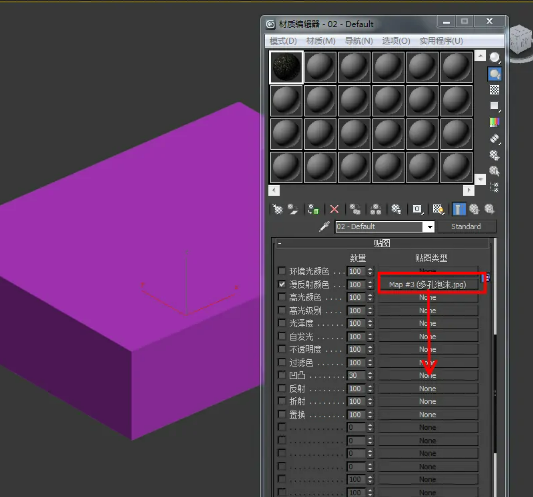The image size is (533, 497).
Task: Click the Go to Parent icon
Action: (474, 209)
